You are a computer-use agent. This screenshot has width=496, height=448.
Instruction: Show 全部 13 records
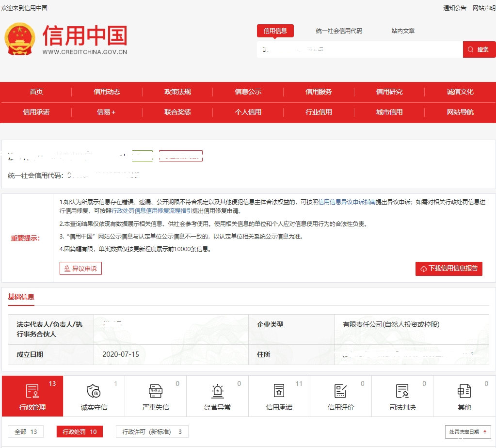(26, 432)
